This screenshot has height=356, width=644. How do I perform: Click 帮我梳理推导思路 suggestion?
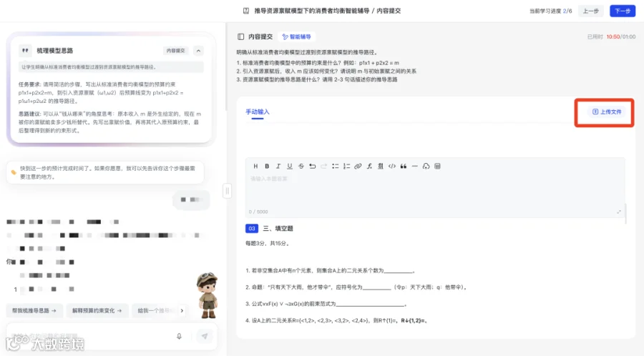coord(34,310)
